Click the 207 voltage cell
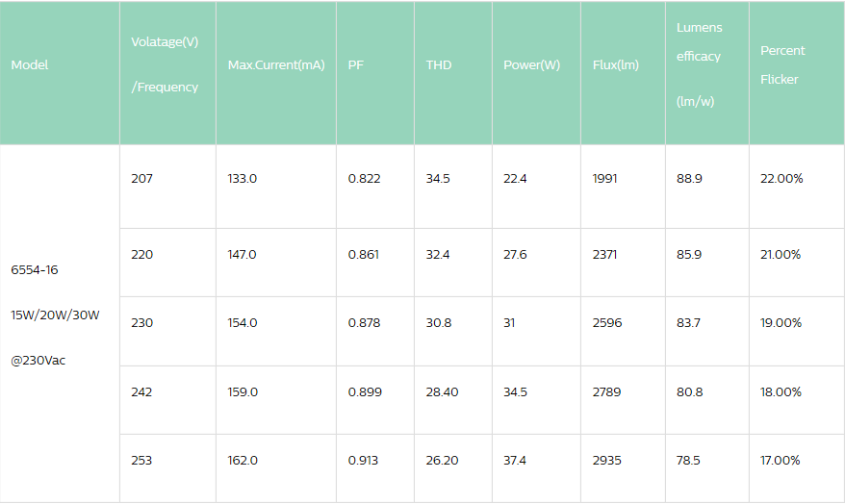Viewport: 845px width, 504px height. click(x=167, y=187)
